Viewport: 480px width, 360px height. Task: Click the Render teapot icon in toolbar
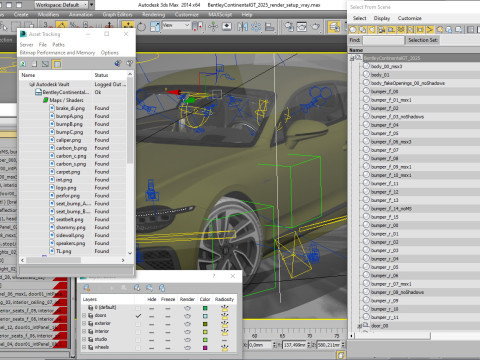pos(315,27)
